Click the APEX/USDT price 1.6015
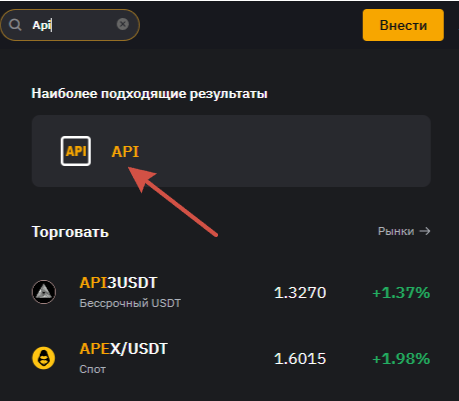 coord(300,359)
